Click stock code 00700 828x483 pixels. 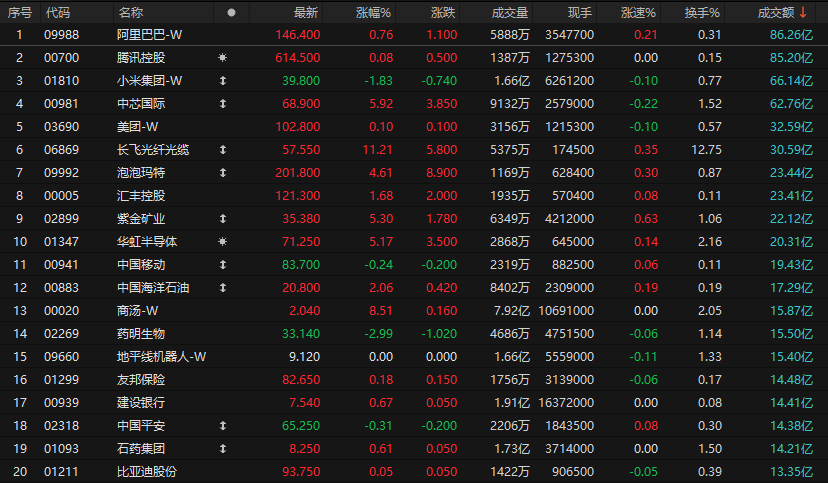point(61,58)
